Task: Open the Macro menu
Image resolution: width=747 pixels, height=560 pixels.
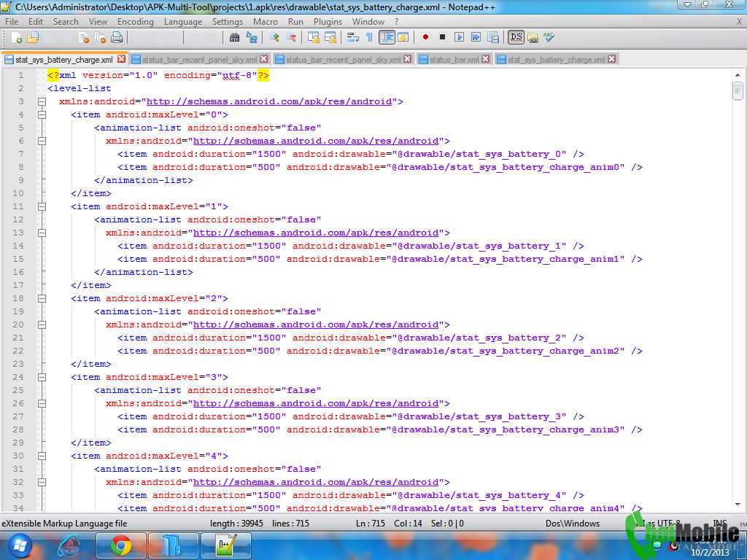Action: pyautogui.click(x=266, y=21)
